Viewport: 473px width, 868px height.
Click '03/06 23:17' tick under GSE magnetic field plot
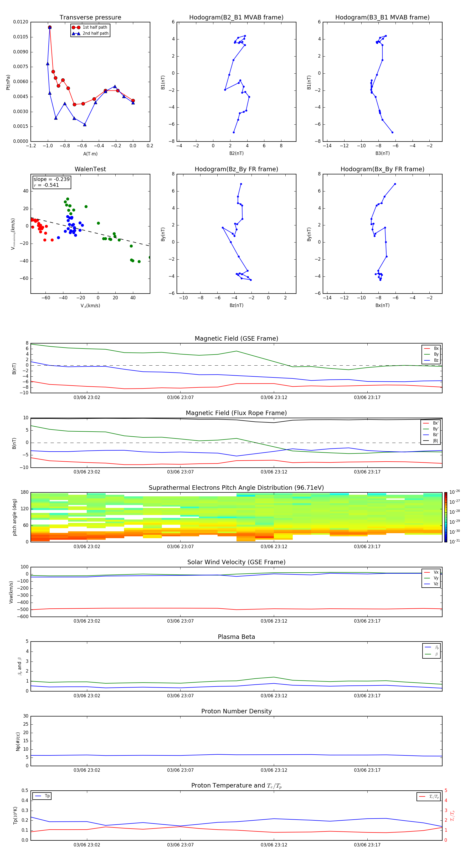pos(367,398)
